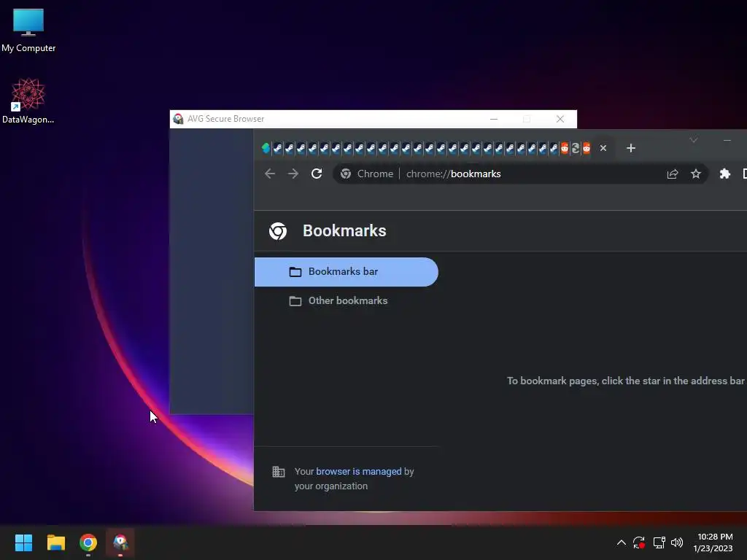Image resolution: width=747 pixels, height=560 pixels.
Task: Click the Chrome logo beside the Bookmarks title
Action: tap(278, 231)
